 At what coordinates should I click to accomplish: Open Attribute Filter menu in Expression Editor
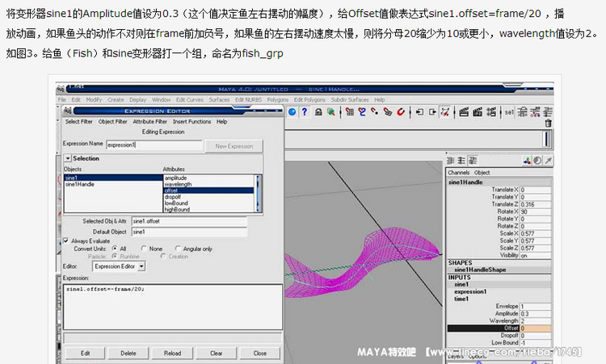coord(150,121)
